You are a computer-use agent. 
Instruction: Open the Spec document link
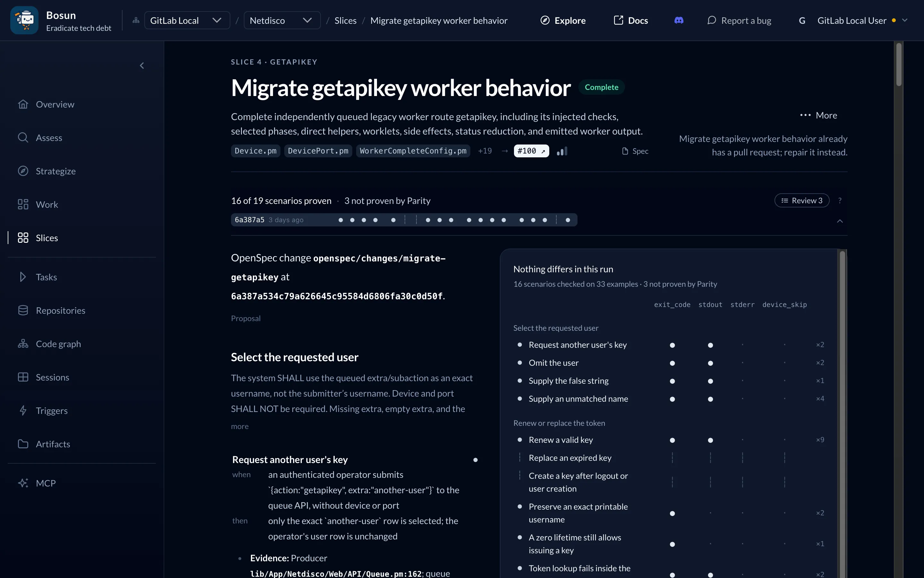coord(635,151)
